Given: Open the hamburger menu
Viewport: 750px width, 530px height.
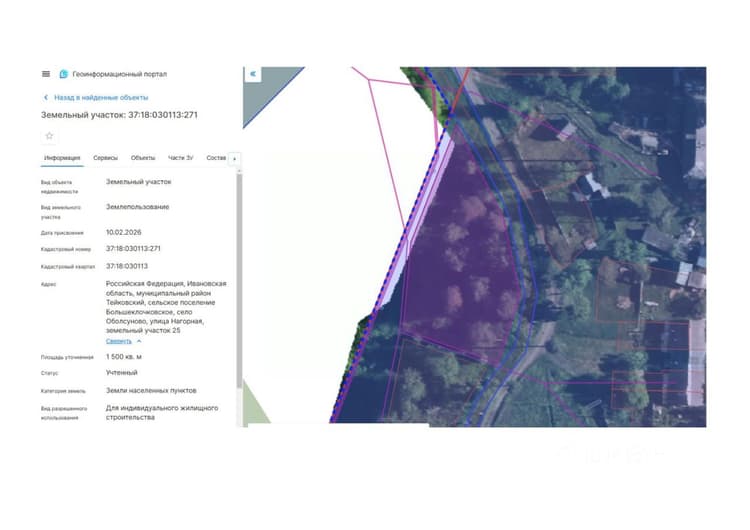Looking at the screenshot, I should (x=46, y=74).
